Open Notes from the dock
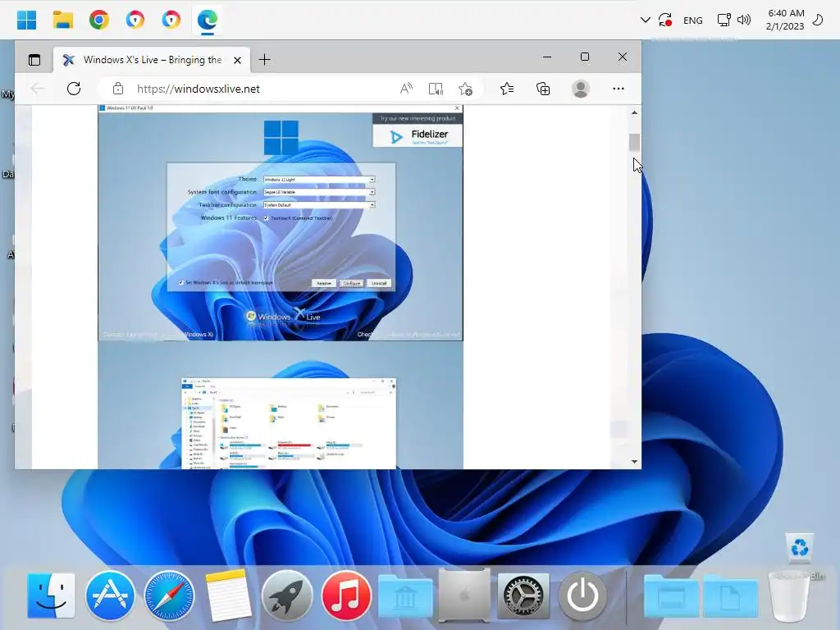This screenshot has width=840, height=630. tap(228, 595)
